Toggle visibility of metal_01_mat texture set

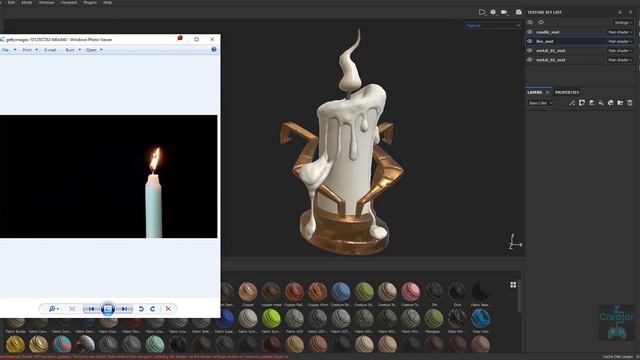coord(530,51)
